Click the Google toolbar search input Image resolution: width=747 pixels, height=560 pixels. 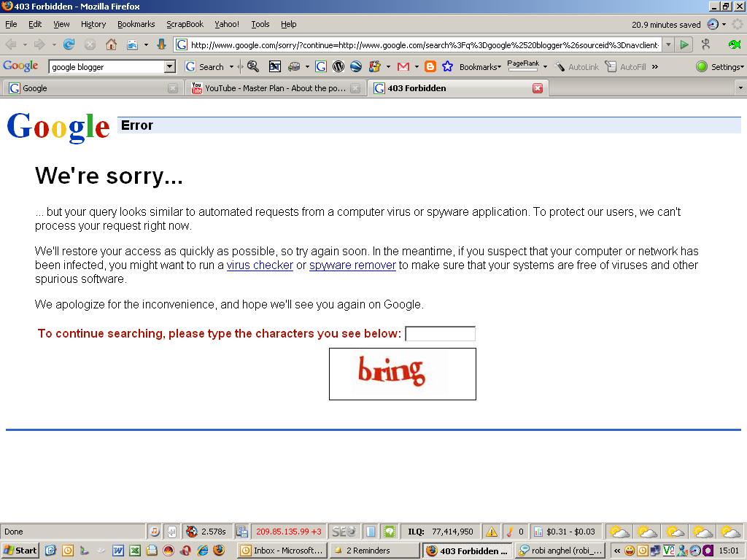click(107, 66)
